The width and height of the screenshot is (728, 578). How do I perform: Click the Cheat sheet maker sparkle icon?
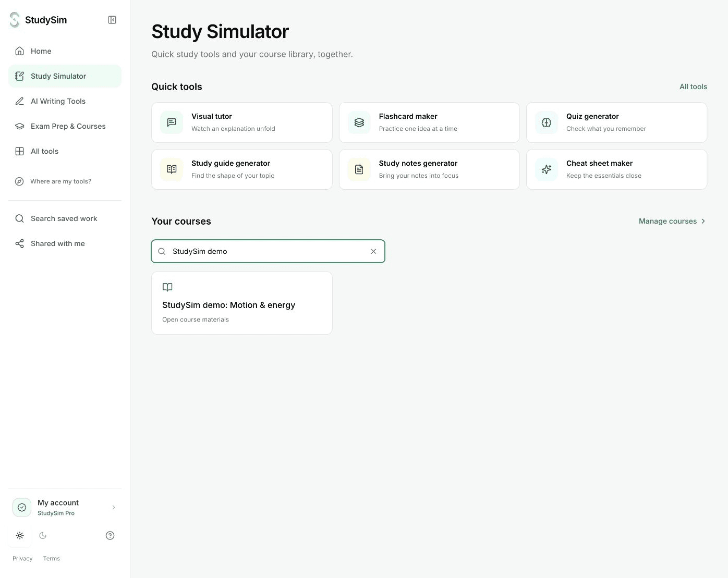[x=547, y=169]
